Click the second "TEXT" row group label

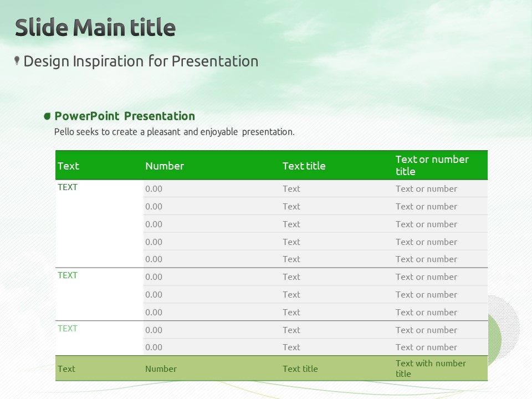pyautogui.click(x=68, y=275)
